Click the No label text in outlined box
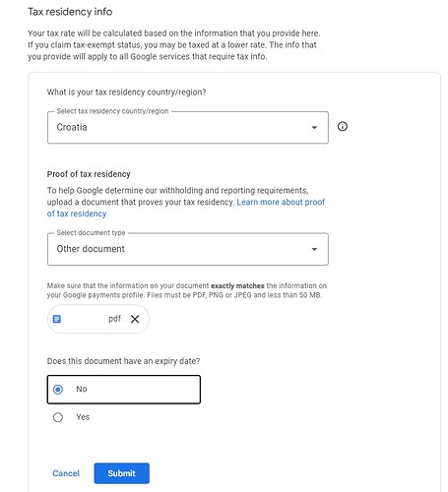The image size is (448, 492). (x=82, y=389)
